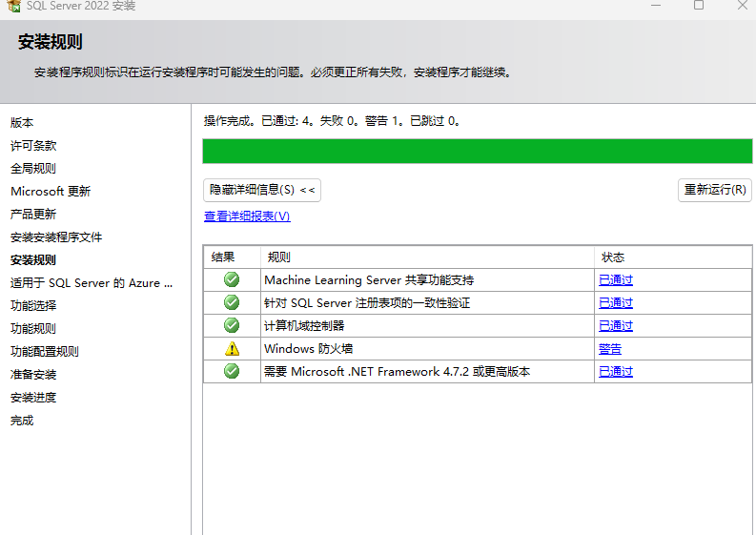Screen dimensions: 756x535
Task: Close the SQL Server 2022 安装 window
Action: (743, 6)
